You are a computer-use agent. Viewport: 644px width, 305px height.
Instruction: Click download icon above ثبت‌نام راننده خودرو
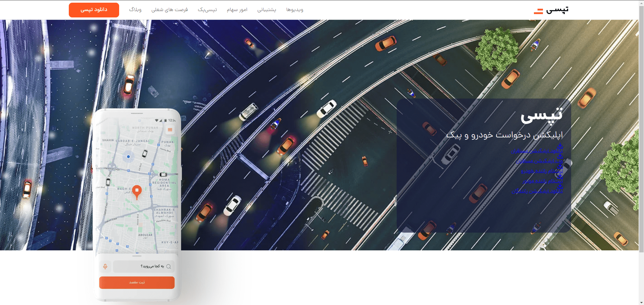coord(560,166)
